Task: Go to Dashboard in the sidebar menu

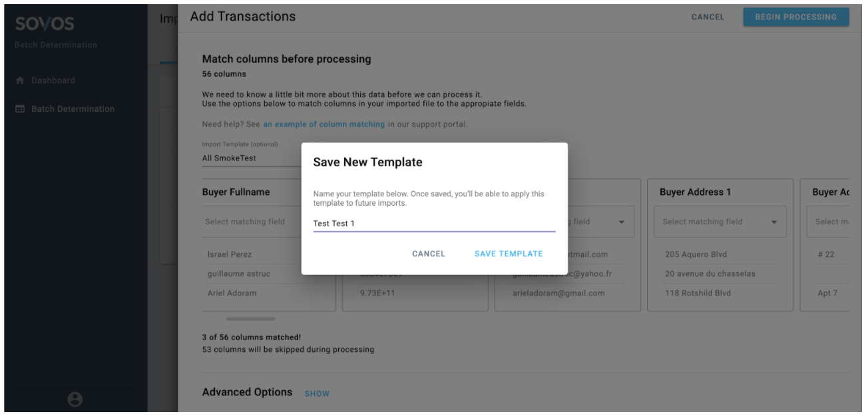Action: pos(53,81)
